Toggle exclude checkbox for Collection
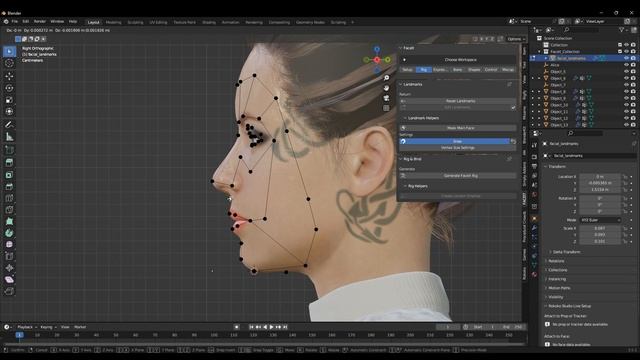Image resolution: width=640 pixels, height=360 pixels. coord(620,45)
